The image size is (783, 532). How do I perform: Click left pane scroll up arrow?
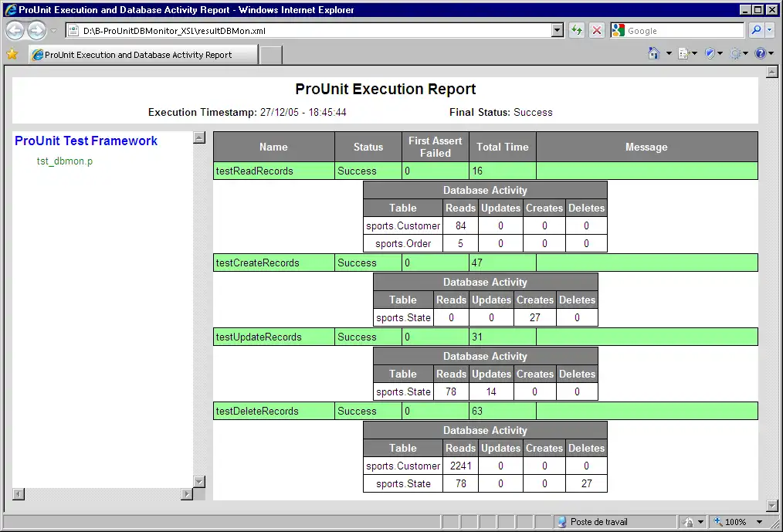pyautogui.click(x=199, y=137)
